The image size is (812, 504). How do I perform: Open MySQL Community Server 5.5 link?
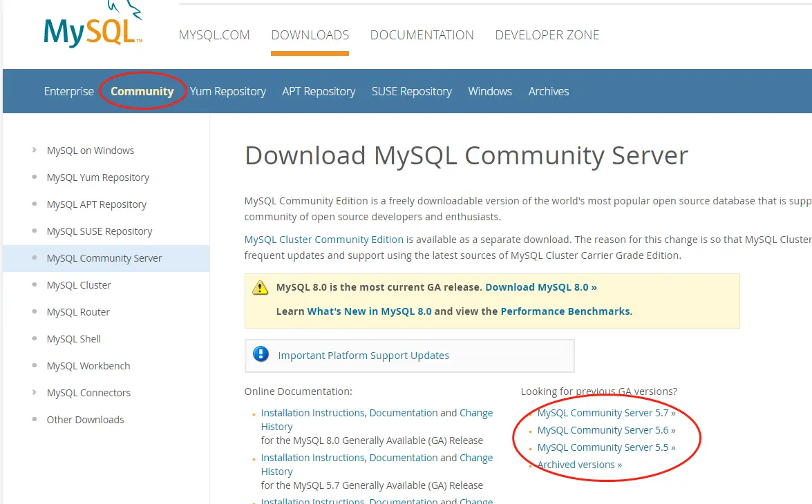(607, 447)
